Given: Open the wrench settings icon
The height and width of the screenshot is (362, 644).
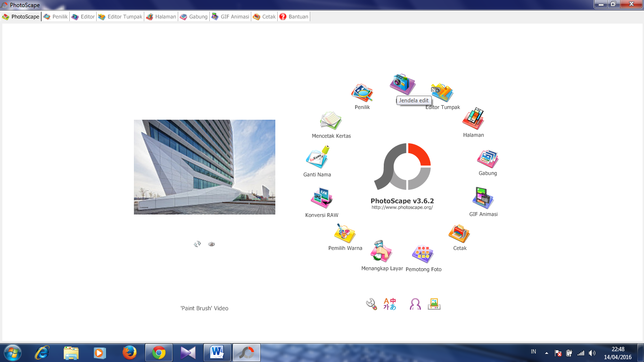Looking at the screenshot, I should pos(372,304).
